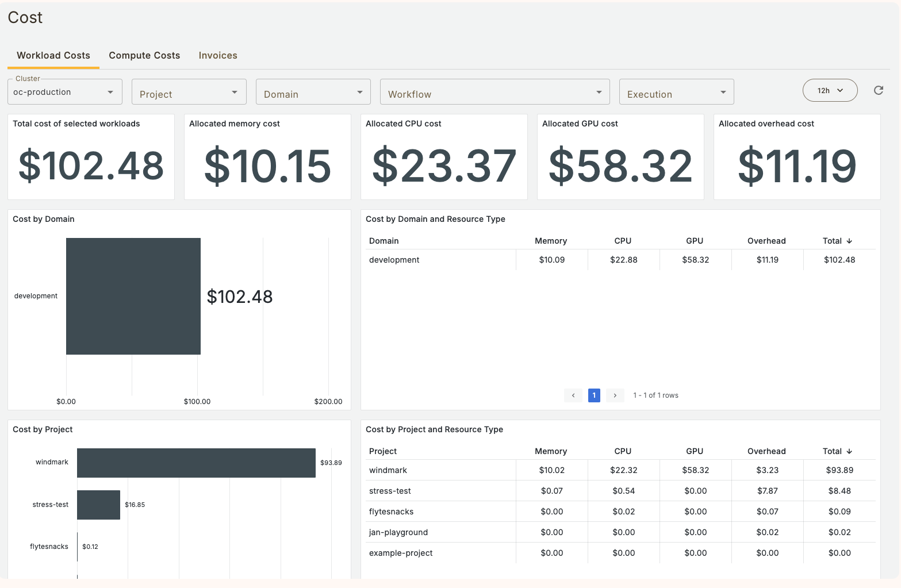Expand the Project filter dropdown

pyautogui.click(x=189, y=92)
